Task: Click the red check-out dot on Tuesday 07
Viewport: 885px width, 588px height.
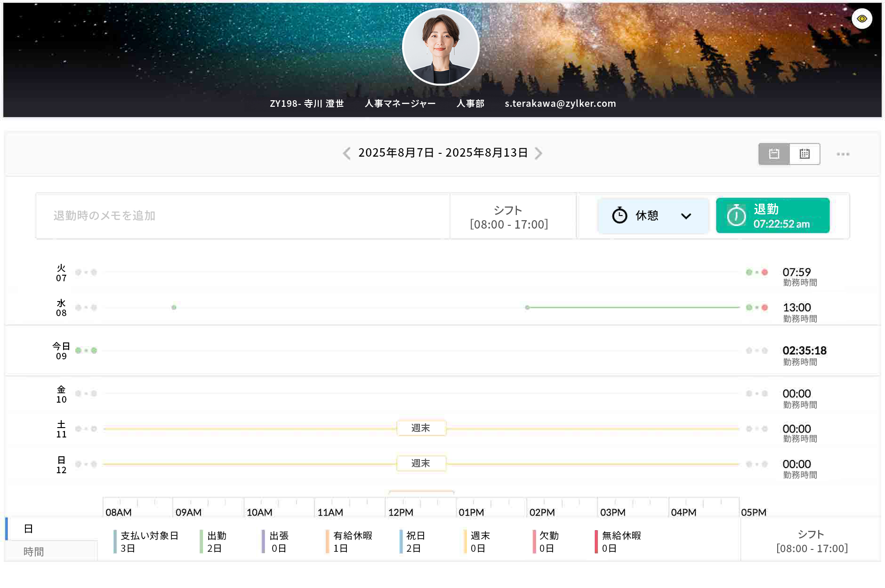Action: click(764, 272)
